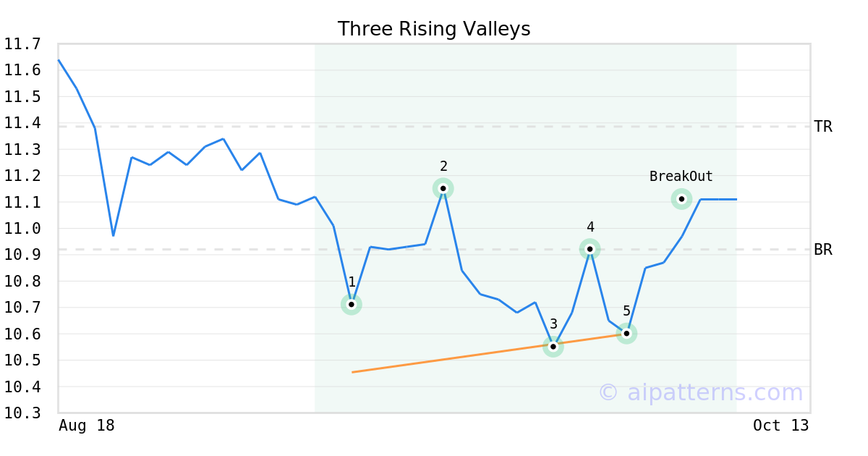
Task: Click the aipatterns.com watermark link
Action: [700, 392]
